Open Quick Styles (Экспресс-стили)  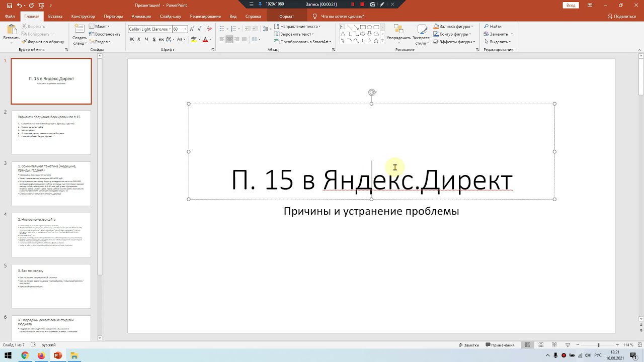coord(422,34)
